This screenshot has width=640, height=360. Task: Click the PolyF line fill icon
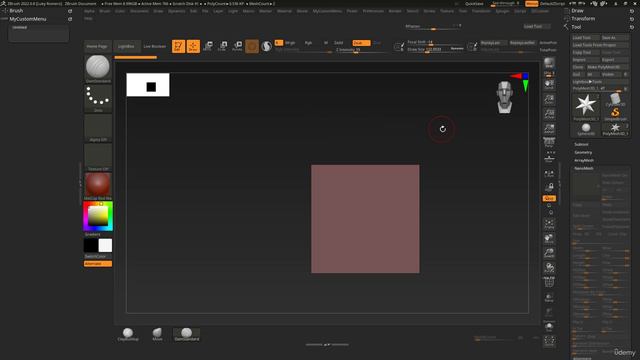pos(549,282)
